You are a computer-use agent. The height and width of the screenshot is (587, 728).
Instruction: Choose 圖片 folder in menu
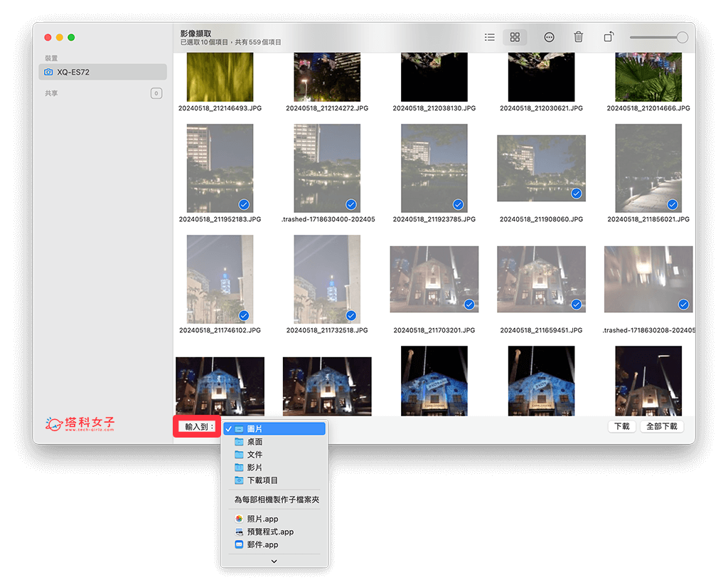coord(274,428)
